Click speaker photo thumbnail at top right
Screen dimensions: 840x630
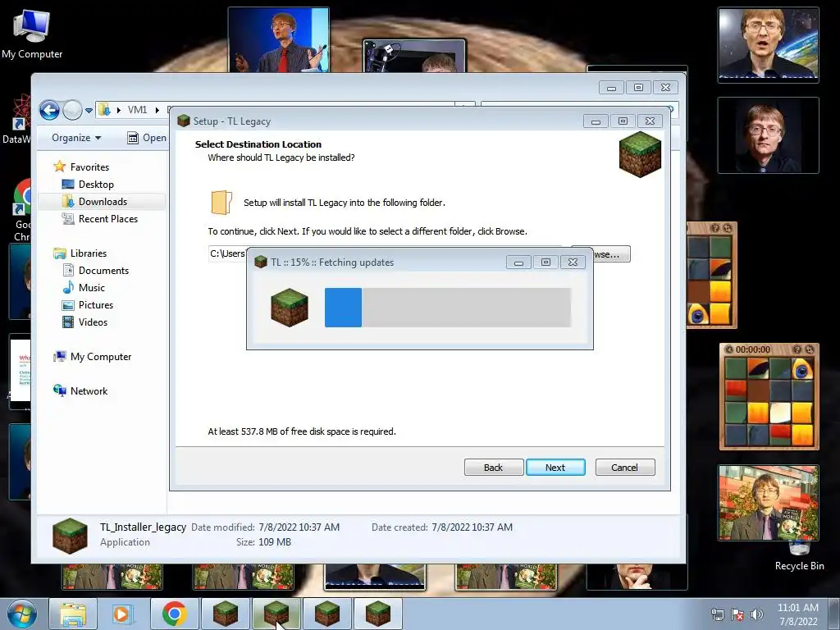(768, 45)
